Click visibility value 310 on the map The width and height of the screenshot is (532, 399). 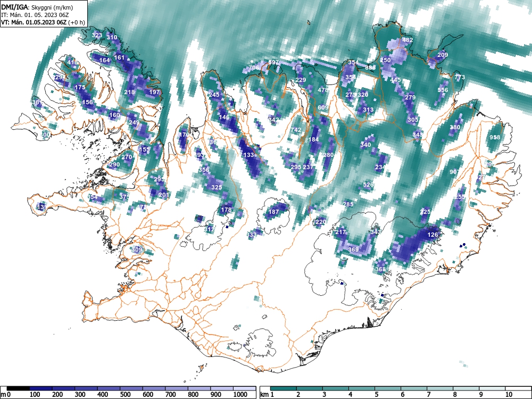coord(112,37)
